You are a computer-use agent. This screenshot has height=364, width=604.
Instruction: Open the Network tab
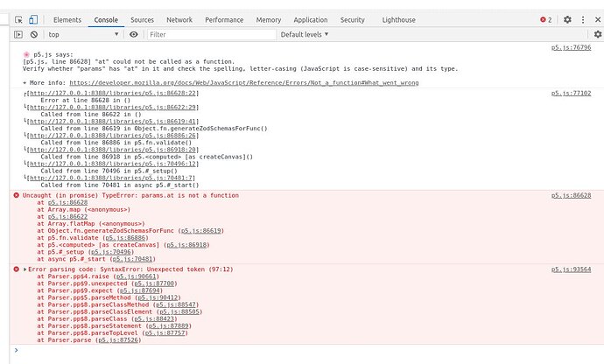coord(179,19)
